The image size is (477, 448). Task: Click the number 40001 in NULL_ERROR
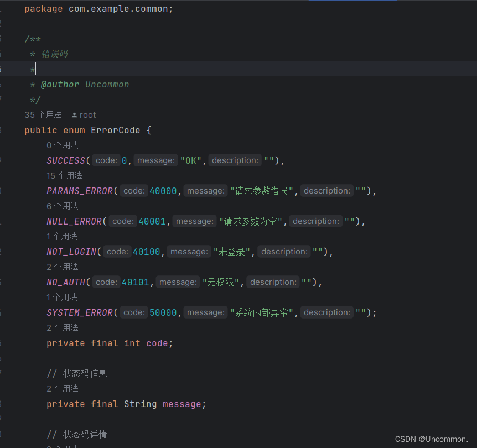click(x=152, y=221)
